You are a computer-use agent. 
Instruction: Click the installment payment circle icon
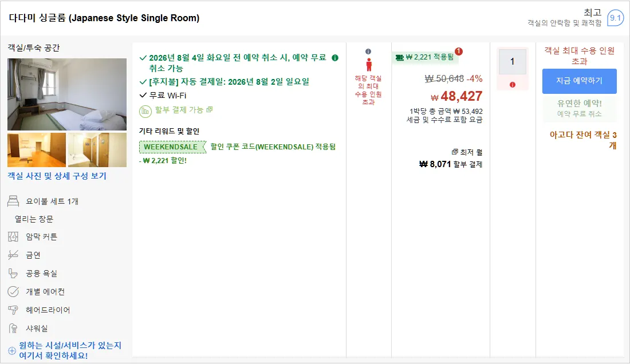coord(145,111)
